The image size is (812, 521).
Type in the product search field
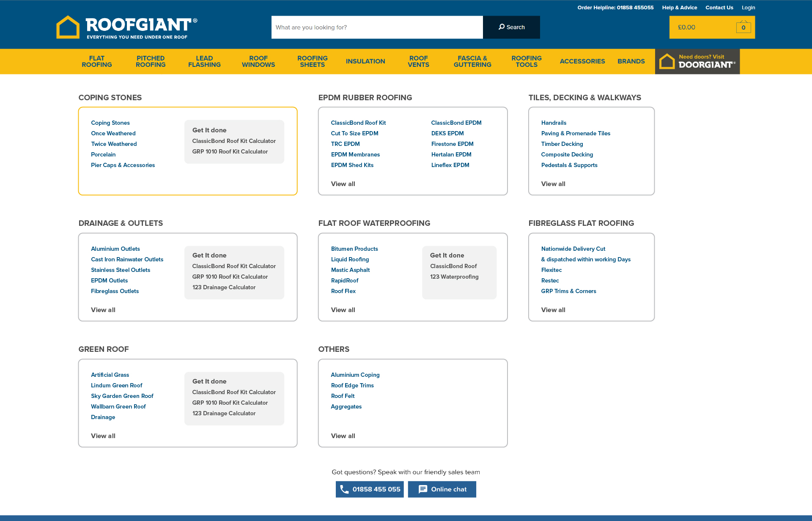coord(377,27)
